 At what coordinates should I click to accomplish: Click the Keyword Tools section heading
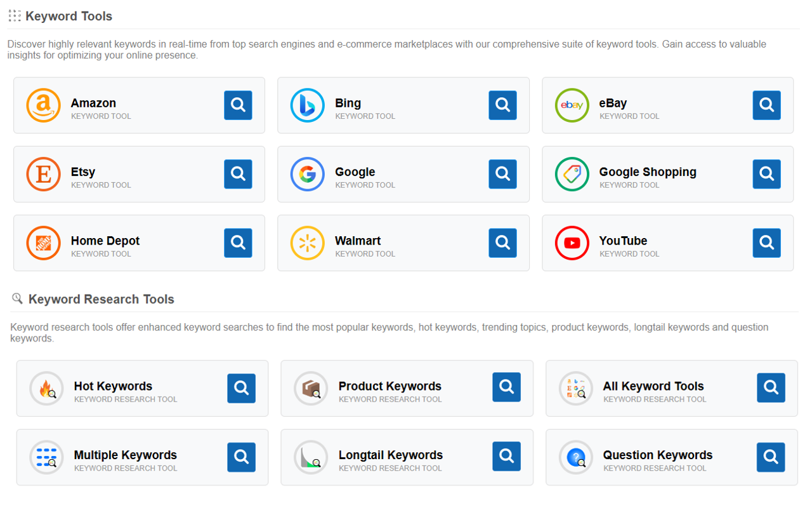coord(69,16)
